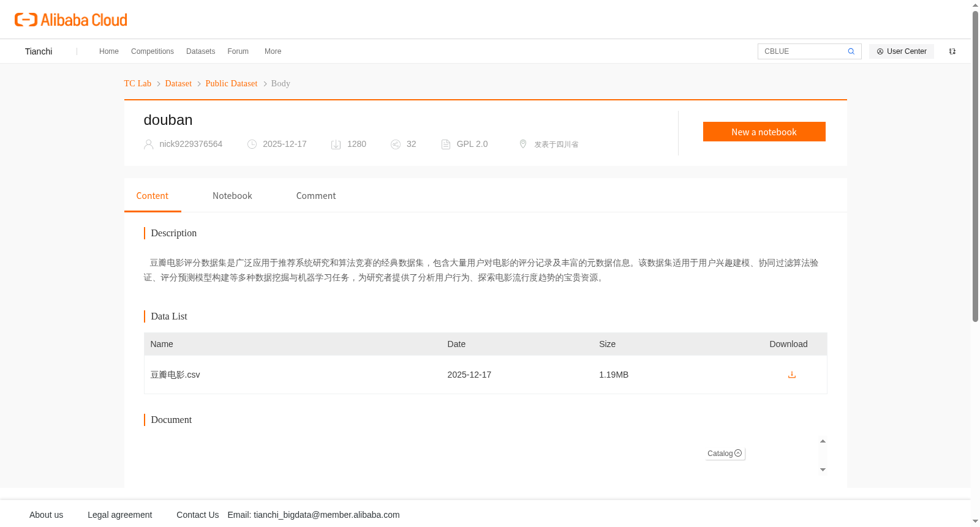
Task: Select the Content tab
Action: [x=153, y=196]
